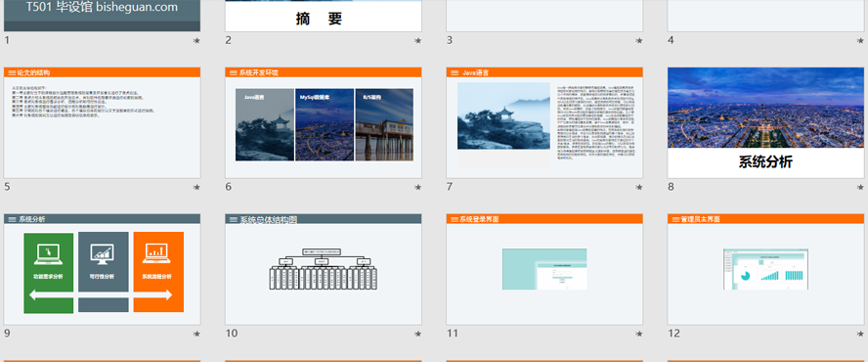Select the 论文的结构 slide thumbnail
868x362 pixels.
[102, 122]
